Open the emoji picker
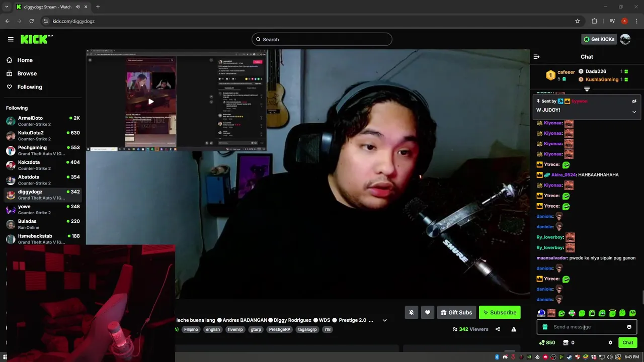The width and height of the screenshot is (644, 362). (x=629, y=327)
